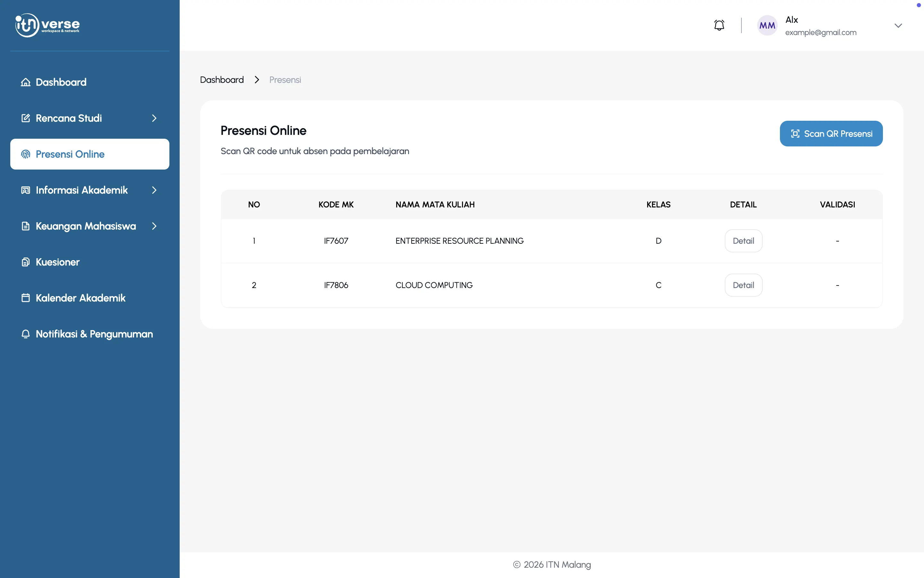Expand the Rencana Studi submenu chevron
Image resolution: width=924 pixels, height=578 pixels.
coord(154,118)
